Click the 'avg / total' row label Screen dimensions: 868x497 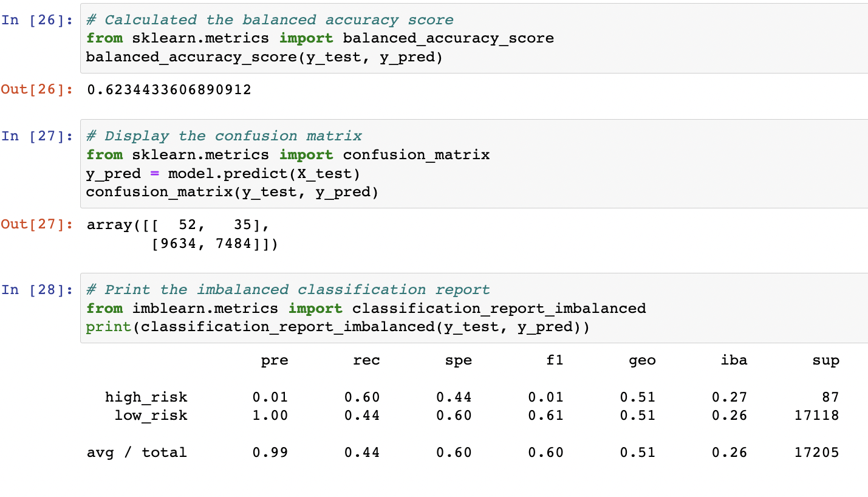tap(137, 453)
